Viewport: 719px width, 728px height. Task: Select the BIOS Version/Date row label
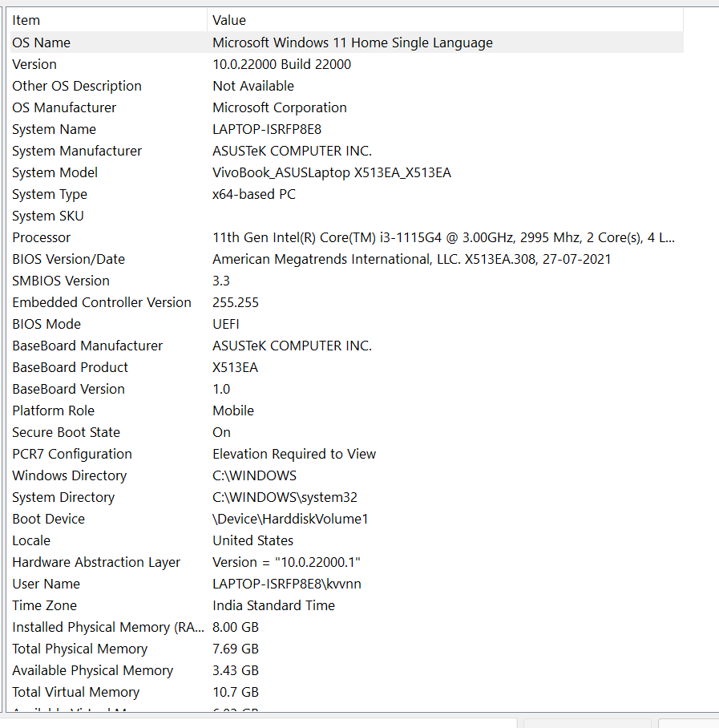69,259
